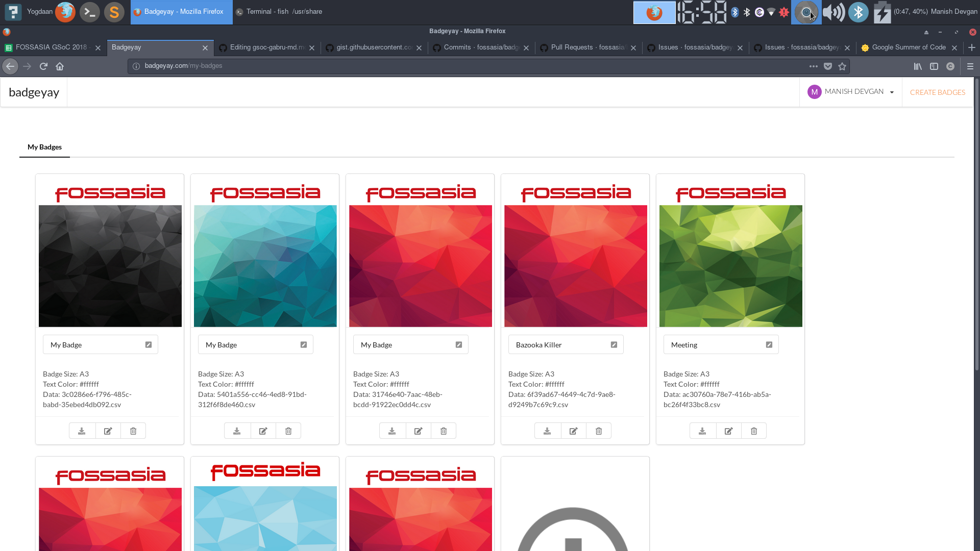Edit the Meeting badge
This screenshot has height=551, width=980.
pyautogui.click(x=729, y=431)
